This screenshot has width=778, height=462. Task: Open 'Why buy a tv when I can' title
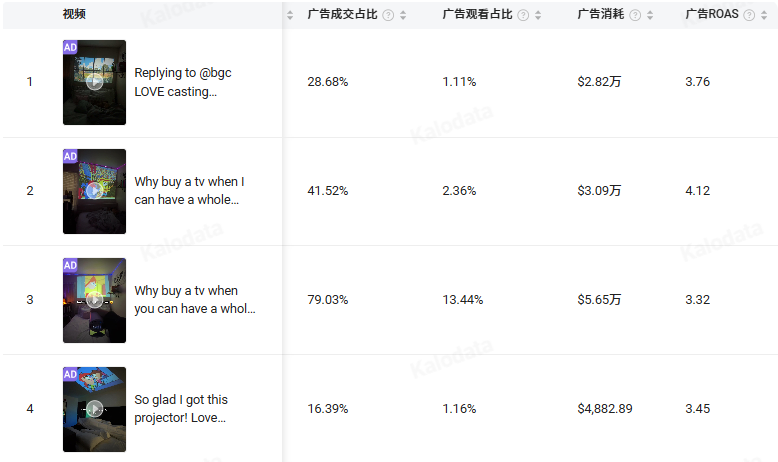(189, 191)
